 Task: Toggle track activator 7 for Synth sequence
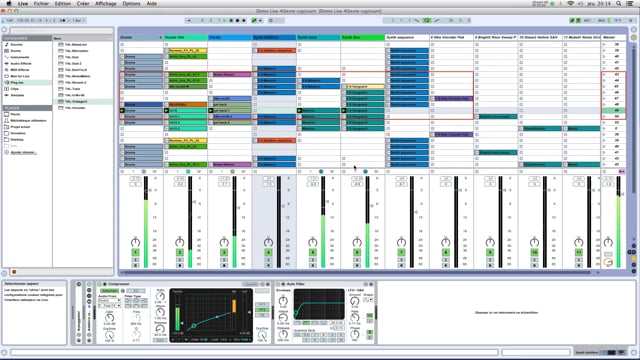[401, 253]
